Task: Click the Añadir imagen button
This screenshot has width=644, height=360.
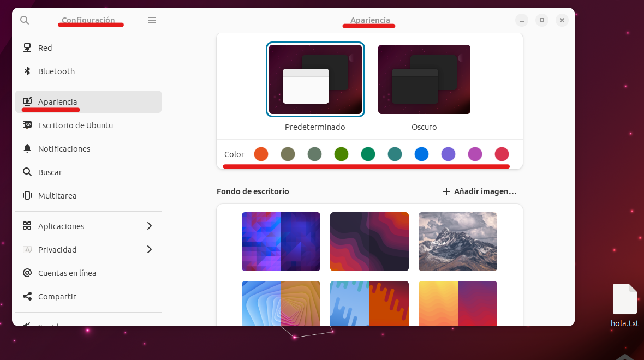Action: pos(479,191)
